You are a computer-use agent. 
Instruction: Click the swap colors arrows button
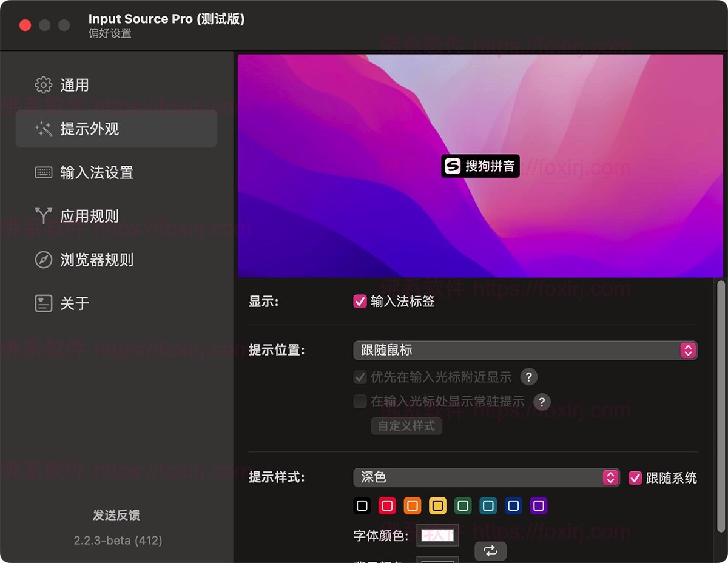click(x=490, y=550)
